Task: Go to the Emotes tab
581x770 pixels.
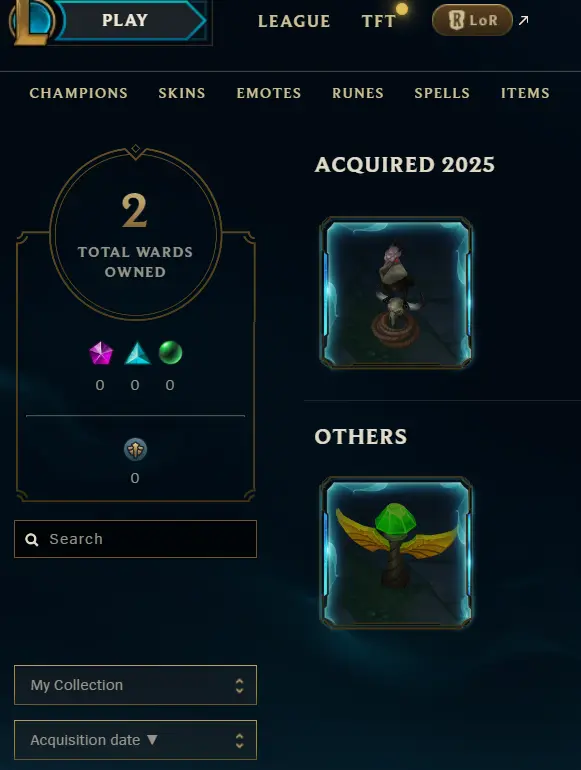Action: (269, 93)
